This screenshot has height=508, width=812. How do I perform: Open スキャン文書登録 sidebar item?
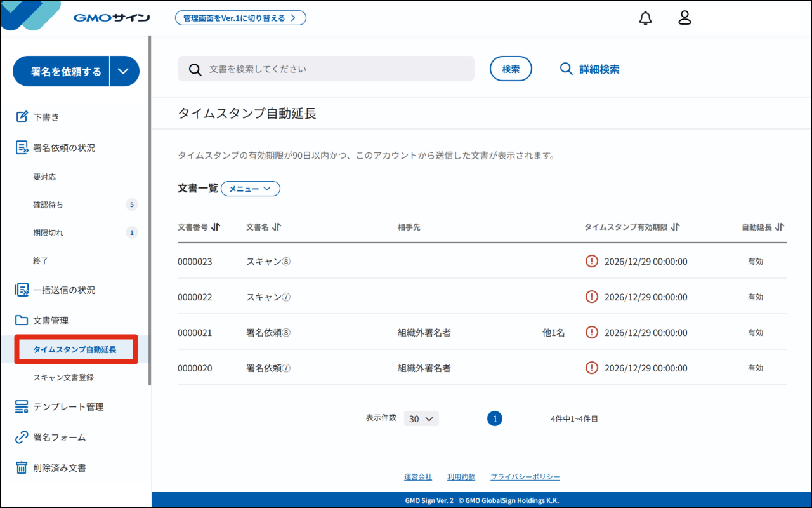coord(63,377)
